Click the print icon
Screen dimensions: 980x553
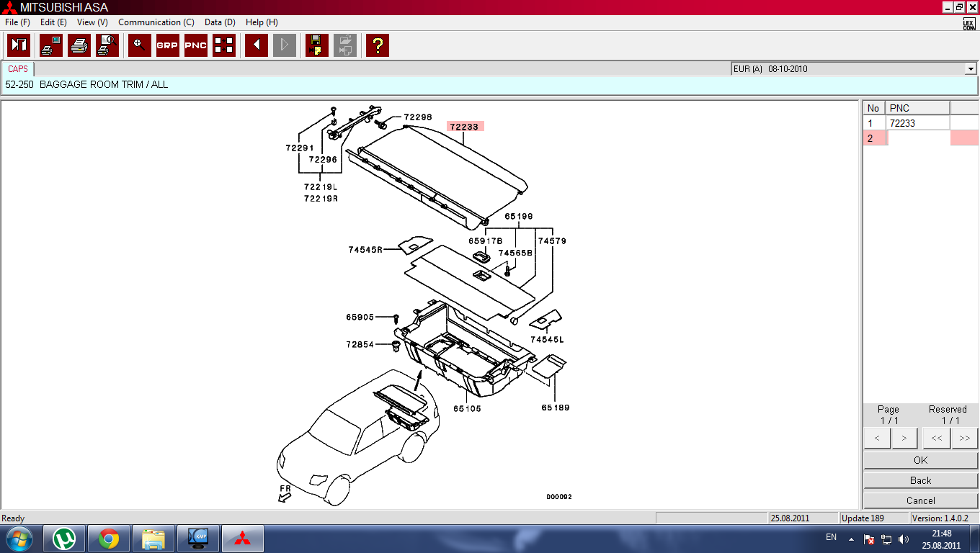coord(79,45)
